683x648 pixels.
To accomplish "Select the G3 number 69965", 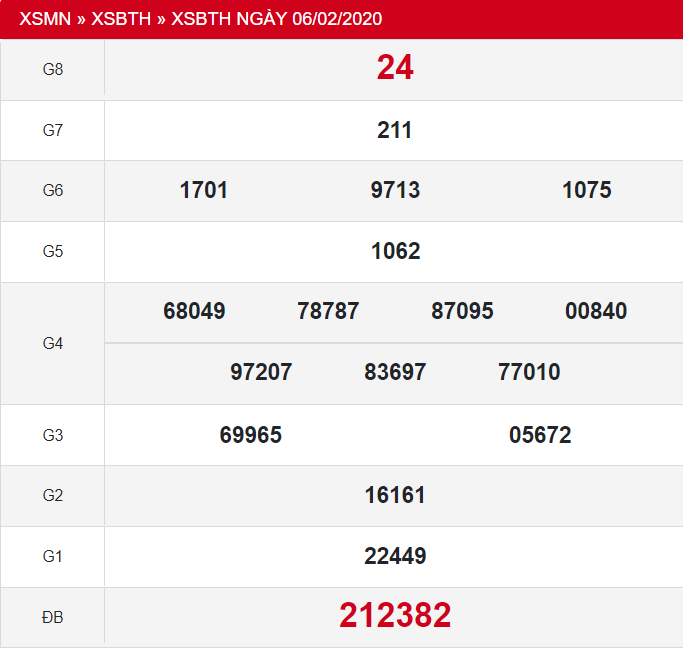I will click(251, 434).
